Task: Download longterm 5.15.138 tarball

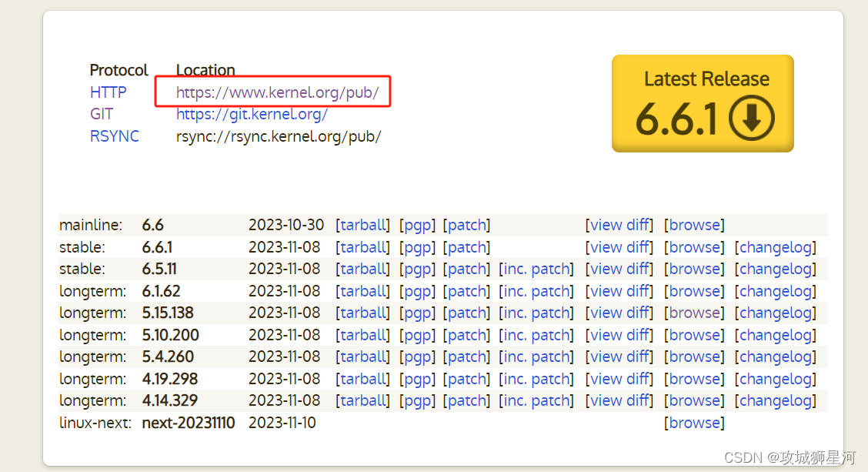Action: [362, 313]
